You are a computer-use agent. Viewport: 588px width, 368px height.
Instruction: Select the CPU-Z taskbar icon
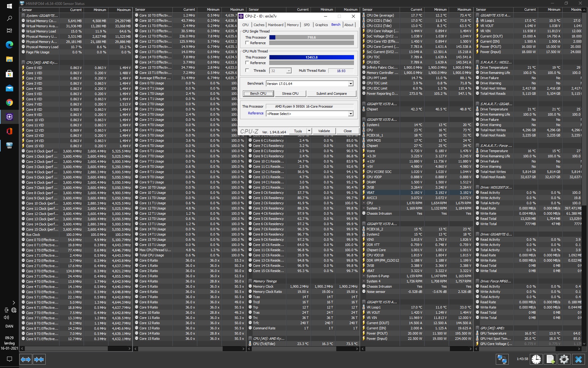9,117
